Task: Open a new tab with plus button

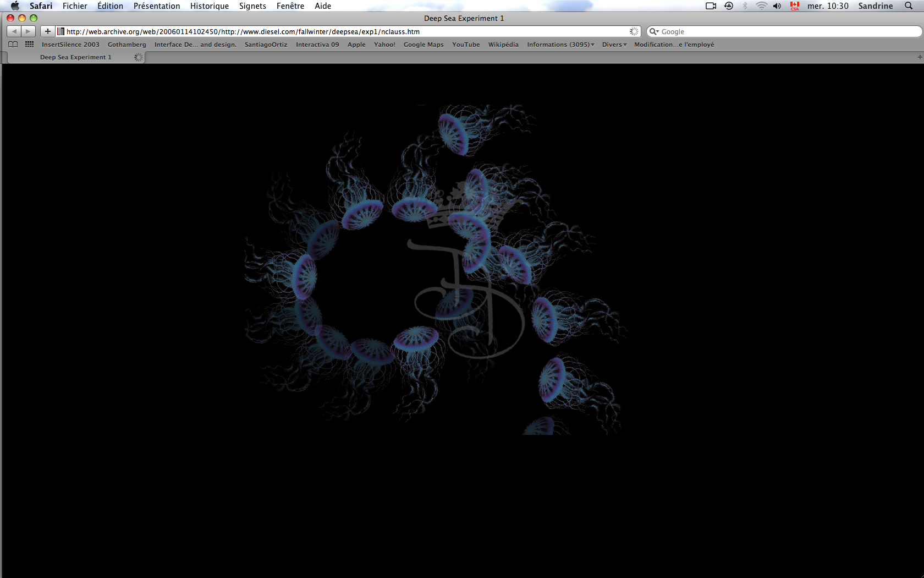Action: click(919, 57)
